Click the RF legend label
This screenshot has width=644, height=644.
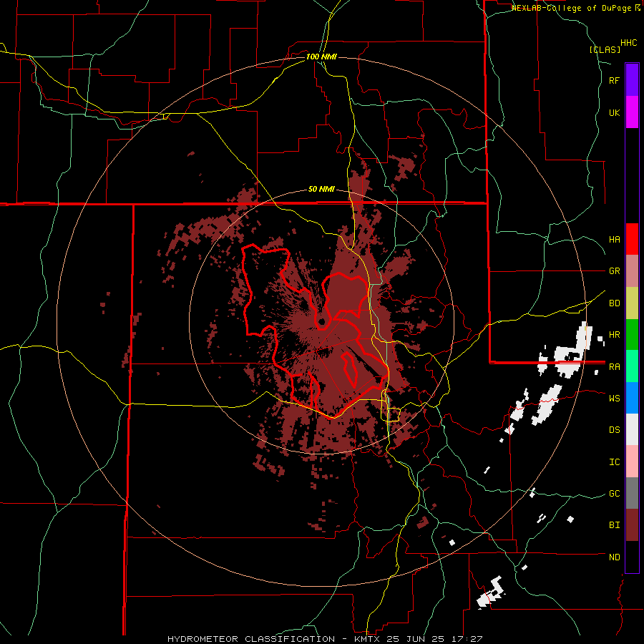pyautogui.click(x=614, y=80)
